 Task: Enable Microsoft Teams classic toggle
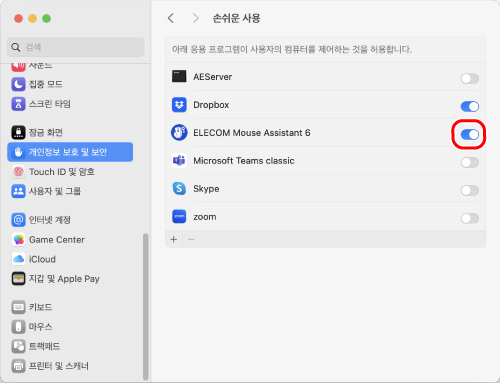pyautogui.click(x=470, y=163)
